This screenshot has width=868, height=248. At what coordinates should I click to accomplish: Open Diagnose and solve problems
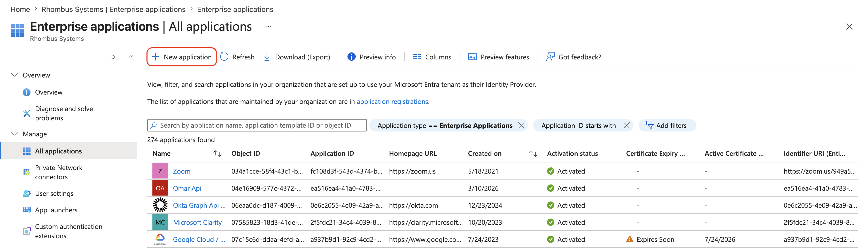coord(64,113)
